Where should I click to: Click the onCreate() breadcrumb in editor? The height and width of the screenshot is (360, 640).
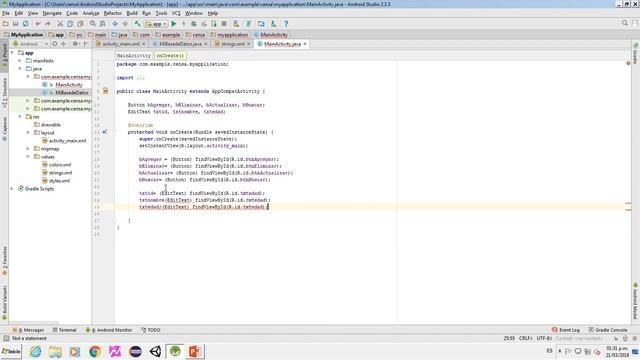[x=170, y=55]
